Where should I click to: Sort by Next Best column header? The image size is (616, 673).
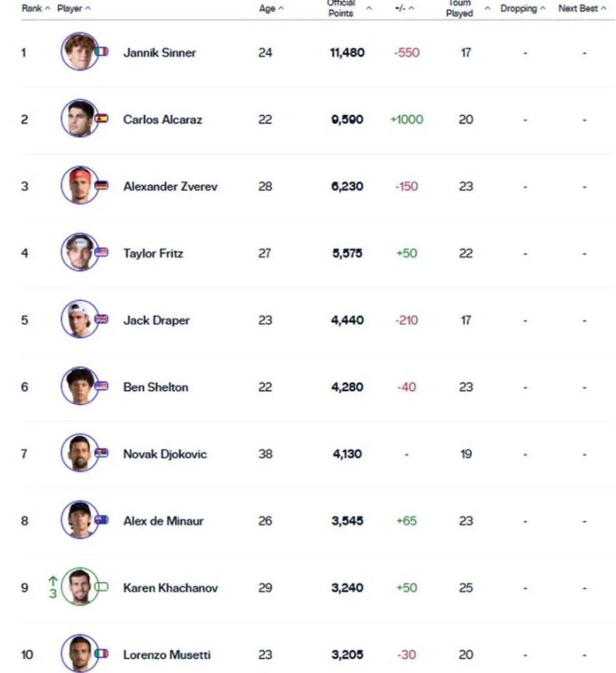click(582, 8)
